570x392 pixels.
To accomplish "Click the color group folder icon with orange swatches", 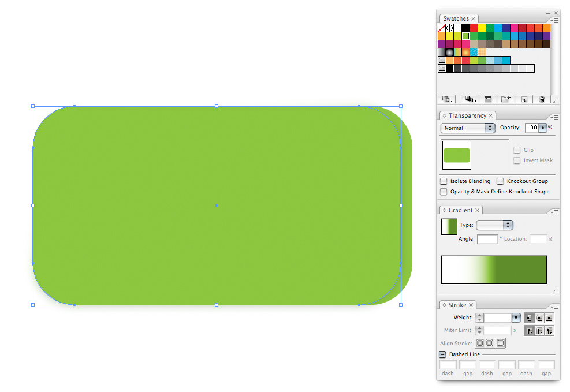I will [442, 60].
